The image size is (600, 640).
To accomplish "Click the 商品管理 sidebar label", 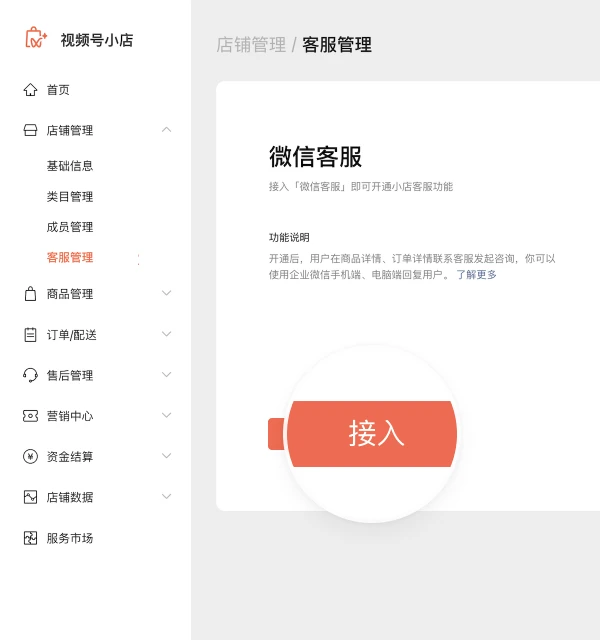I will 70,293.
